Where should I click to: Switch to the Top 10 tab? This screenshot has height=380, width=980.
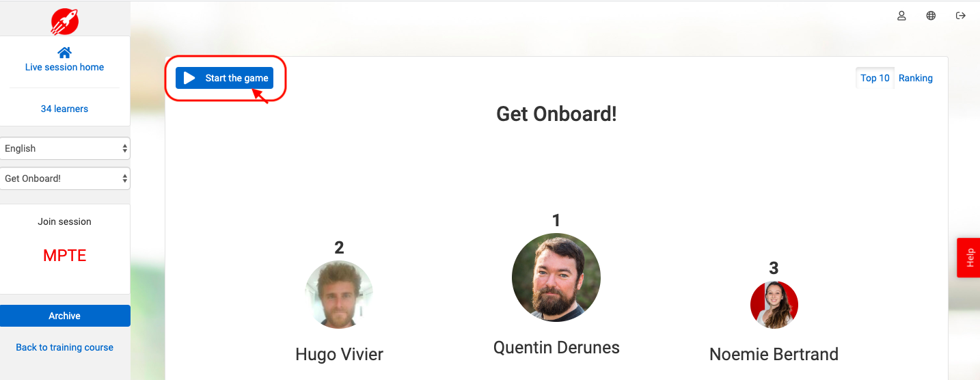pyautogui.click(x=875, y=78)
